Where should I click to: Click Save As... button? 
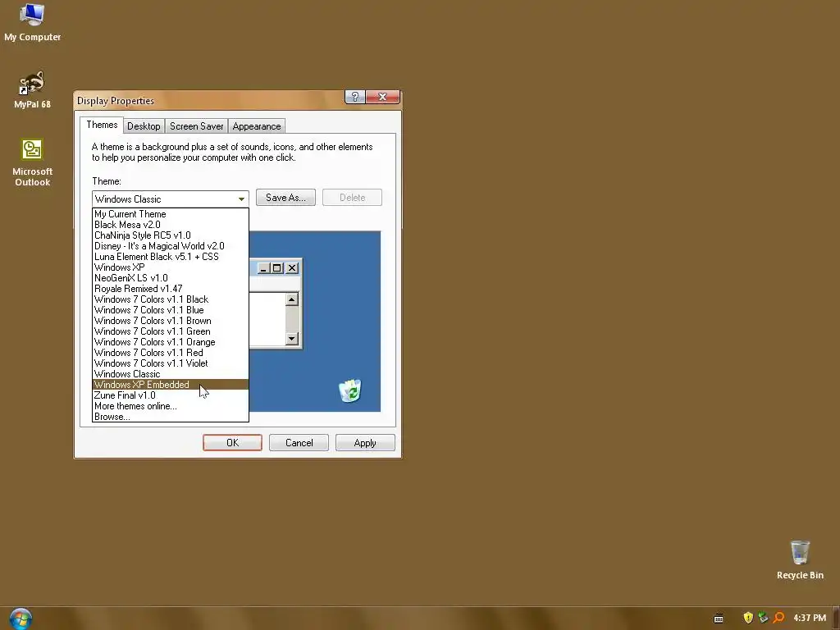tap(285, 198)
